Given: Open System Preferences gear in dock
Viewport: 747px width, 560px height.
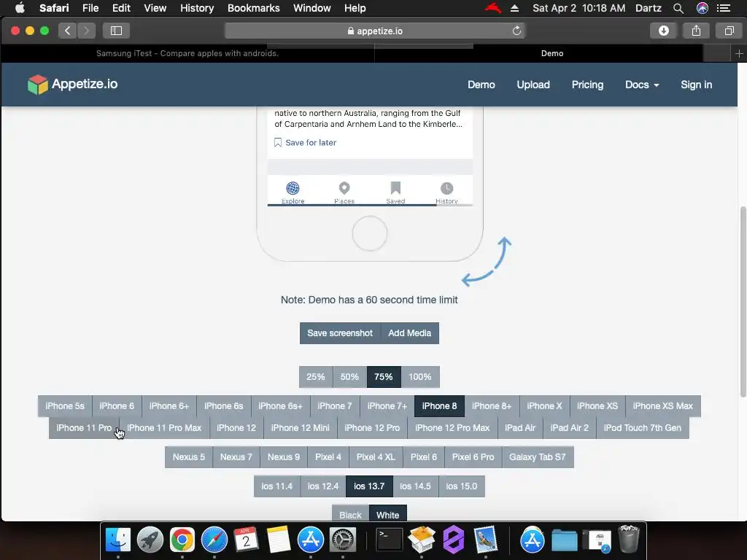Looking at the screenshot, I should pyautogui.click(x=343, y=540).
